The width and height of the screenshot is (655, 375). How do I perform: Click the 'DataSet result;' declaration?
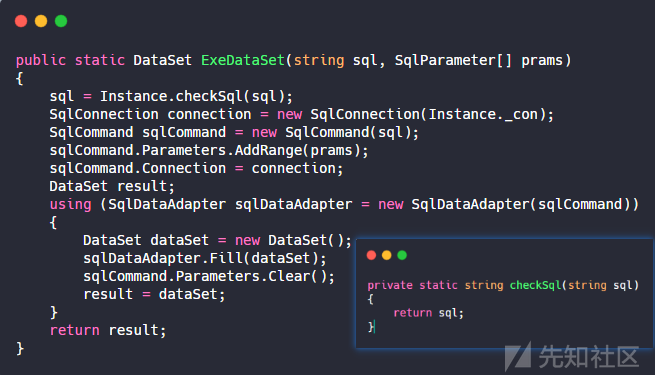112,186
